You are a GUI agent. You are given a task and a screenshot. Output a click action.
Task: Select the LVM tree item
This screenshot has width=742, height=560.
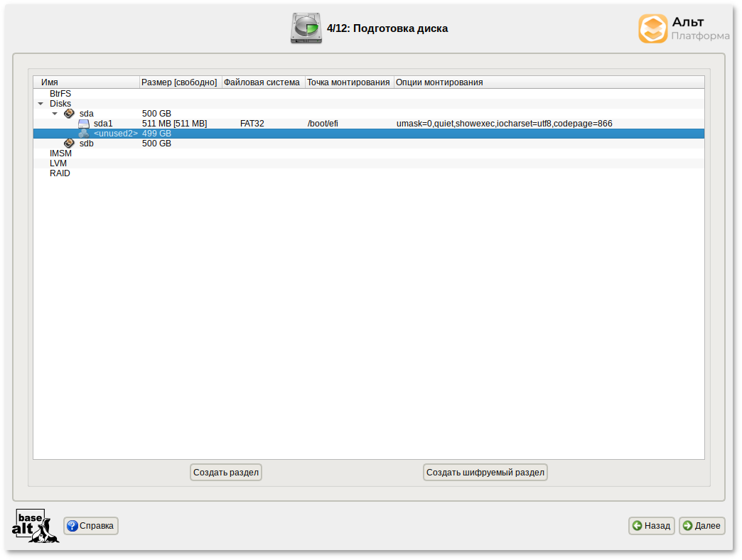pyautogui.click(x=58, y=163)
